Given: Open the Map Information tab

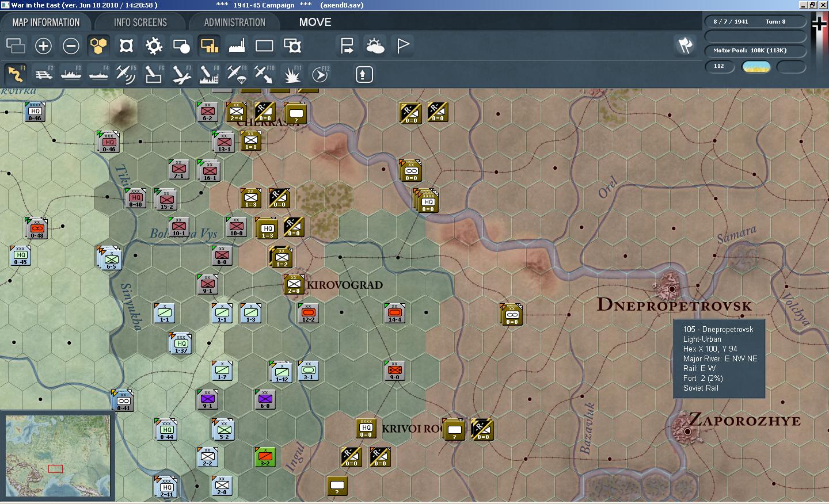Looking at the screenshot, I should click(46, 22).
